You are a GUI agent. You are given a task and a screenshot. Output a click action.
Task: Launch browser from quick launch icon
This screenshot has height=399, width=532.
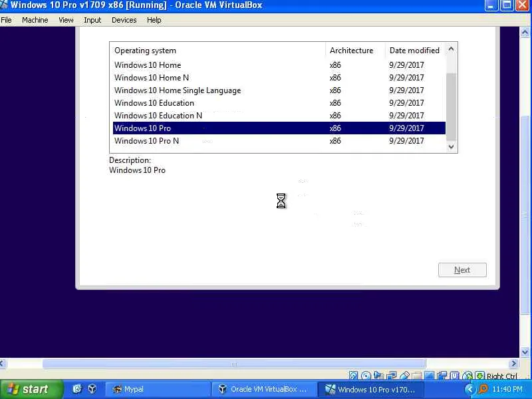(x=77, y=389)
